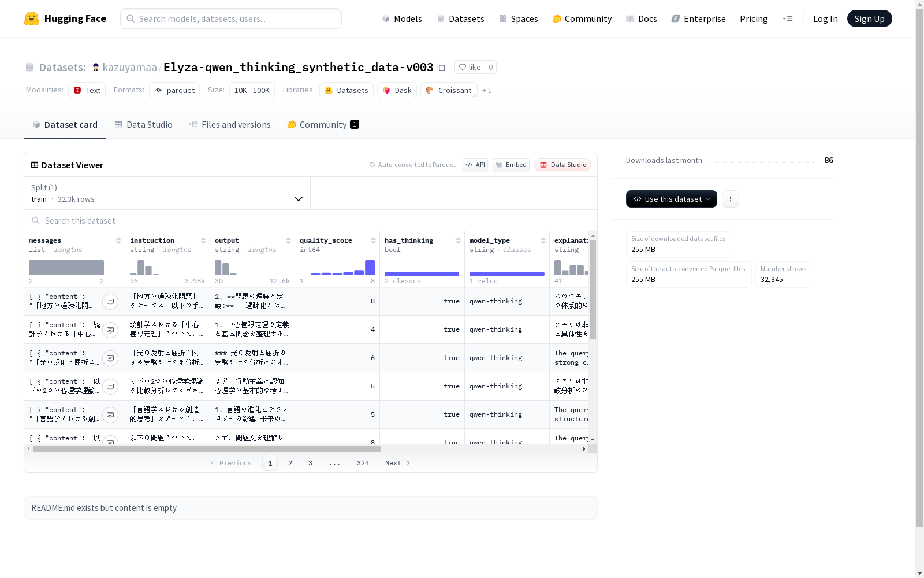Open Data Studio from the viewer header
Viewport: 924px width, 578px height.
point(562,165)
